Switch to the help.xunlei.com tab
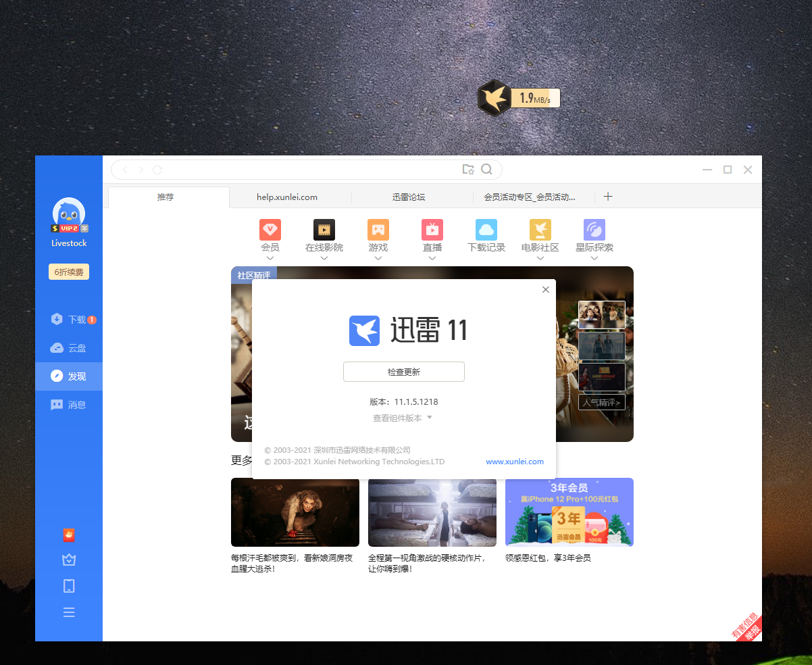Screen dimensions: 812x665 [287, 197]
